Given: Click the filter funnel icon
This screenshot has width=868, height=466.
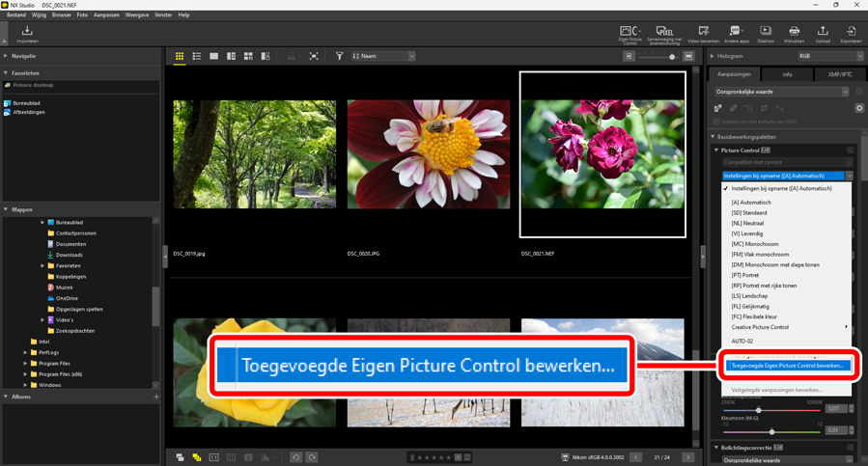Looking at the screenshot, I should tap(339, 57).
